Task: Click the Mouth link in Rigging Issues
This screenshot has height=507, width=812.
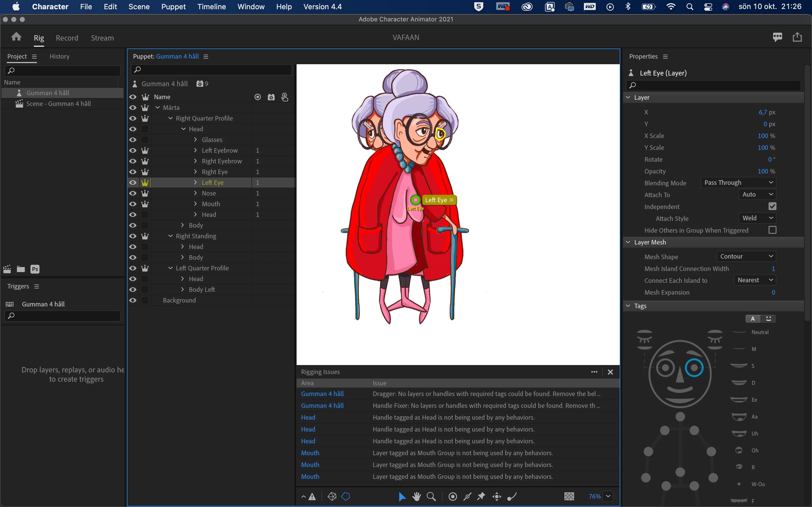Action: (x=310, y=453)
